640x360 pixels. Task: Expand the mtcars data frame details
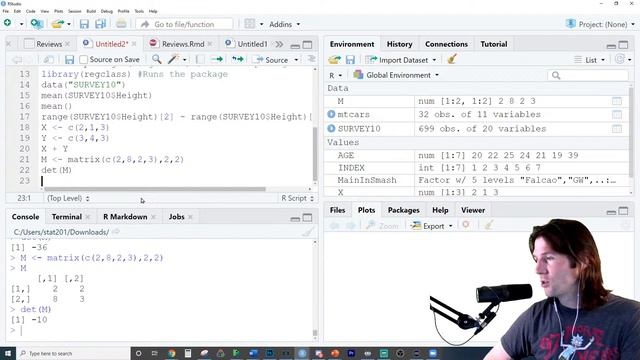click(331, 114)
